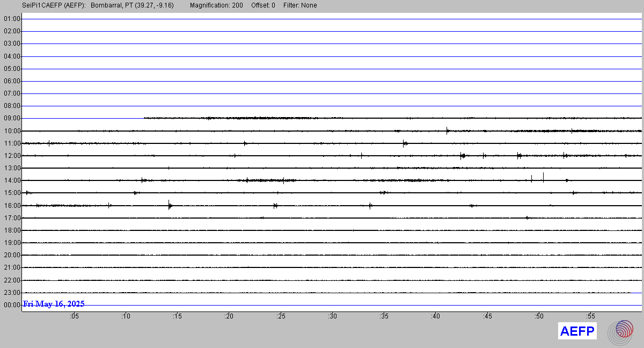Click the 04:00 hour label

click(x=12, y=56)
